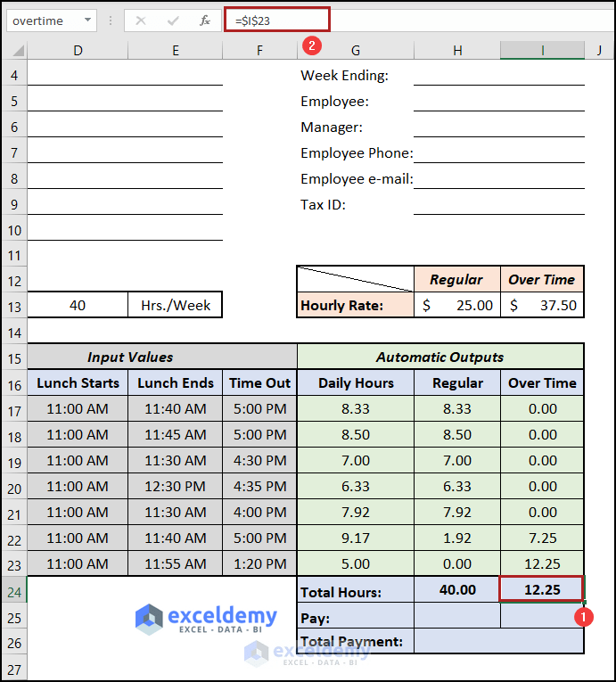Image resolution: width=616 pixels, height=682 pixels.
Task: Select Lunch Ends 12:30 PM cell
Action: pos(176,486)
